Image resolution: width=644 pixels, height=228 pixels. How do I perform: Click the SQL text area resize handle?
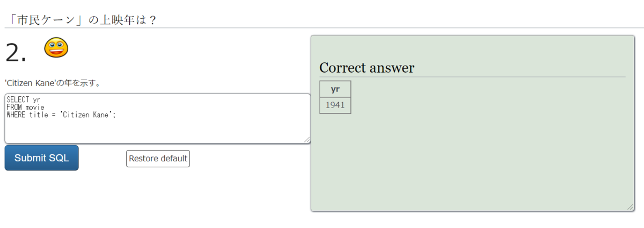[307, 140]
